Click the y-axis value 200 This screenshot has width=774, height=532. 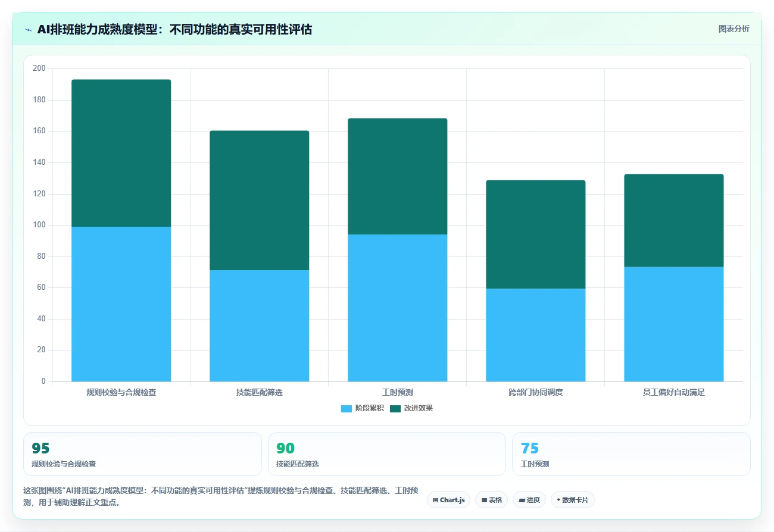point(39,68)
